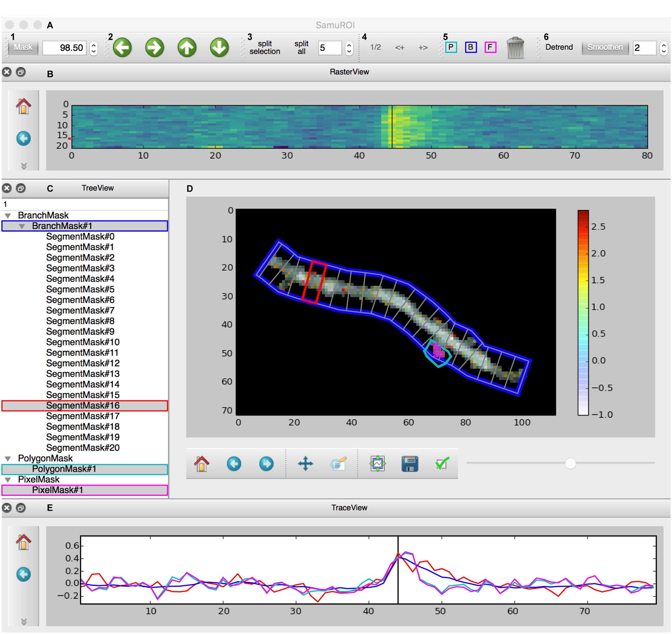Image resolution: width=672 pixels, height=634 pixels.
Task: Click the <+ merge left button
Action: 400,47
